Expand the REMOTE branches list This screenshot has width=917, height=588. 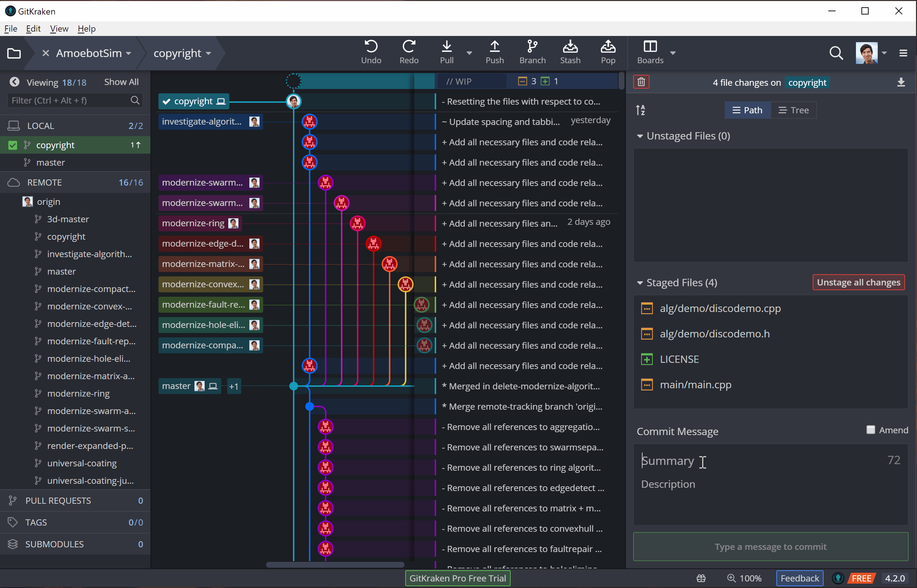(44, 182)
